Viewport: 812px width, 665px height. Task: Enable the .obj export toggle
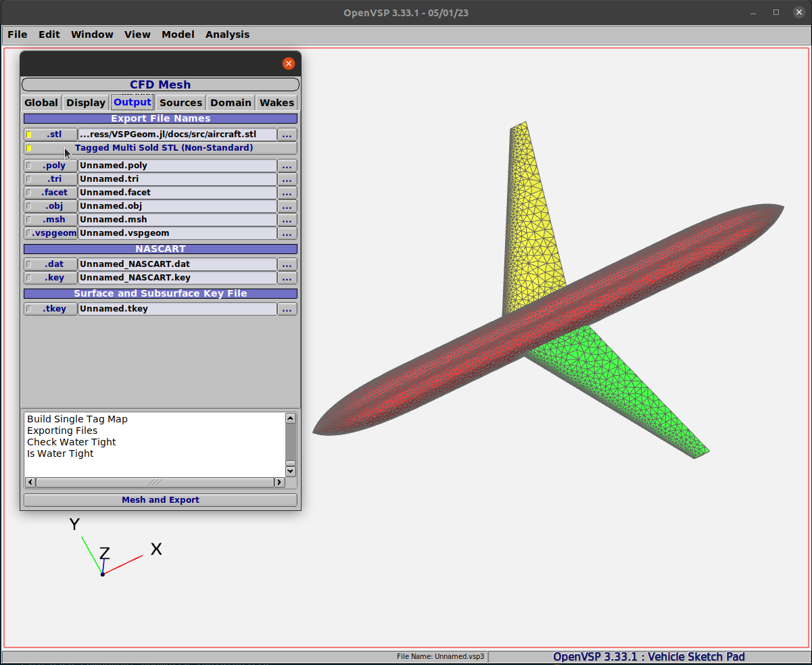51,206
